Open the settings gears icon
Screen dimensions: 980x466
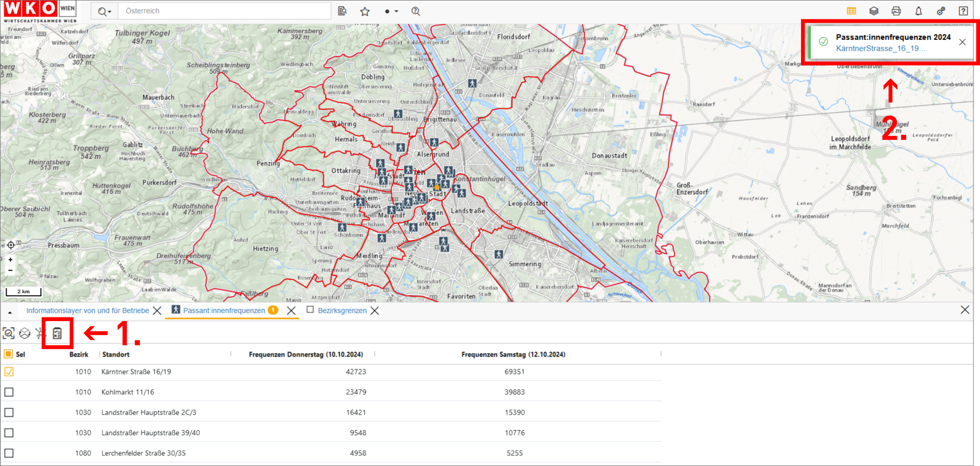(941, 11)
